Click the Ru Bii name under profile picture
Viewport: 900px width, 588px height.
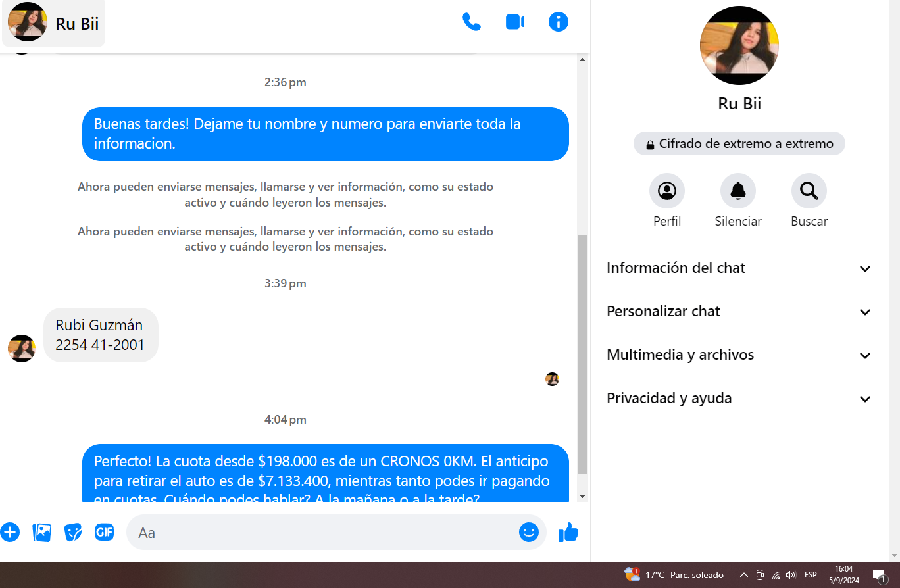click(x=739, y=103)
